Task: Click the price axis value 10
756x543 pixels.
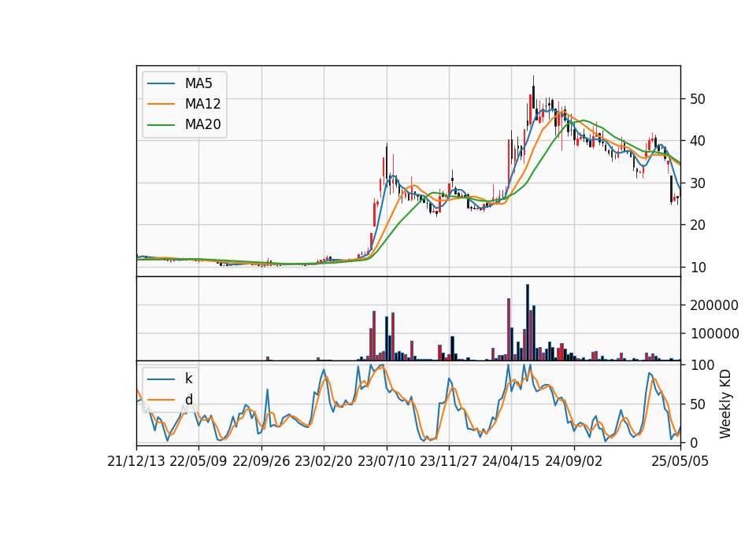Action: click(x=698, y=268)
